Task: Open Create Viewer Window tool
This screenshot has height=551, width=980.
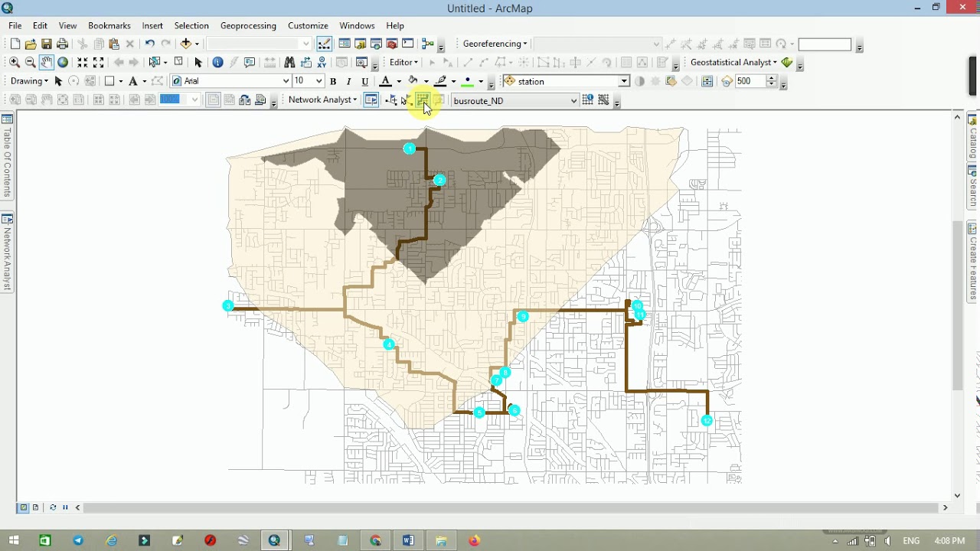Action: click(x=361, y=62)
